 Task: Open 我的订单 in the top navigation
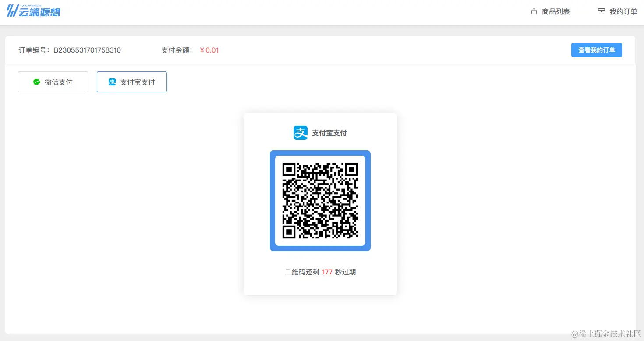(623, 12)
